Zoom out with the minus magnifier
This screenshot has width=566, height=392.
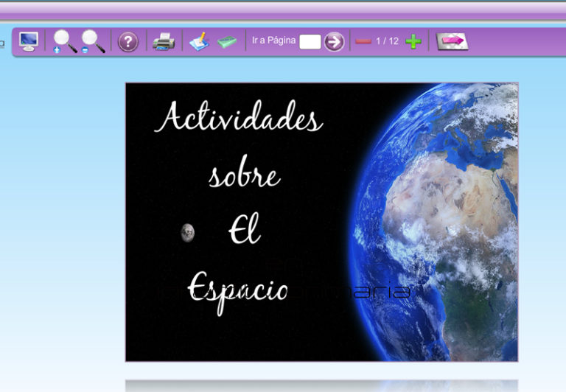pos(93,41)
